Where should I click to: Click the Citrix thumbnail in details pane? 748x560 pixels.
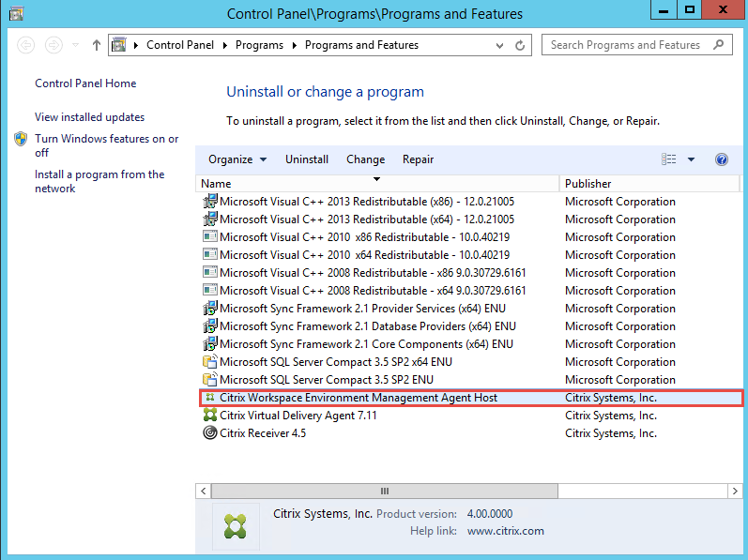236,526
